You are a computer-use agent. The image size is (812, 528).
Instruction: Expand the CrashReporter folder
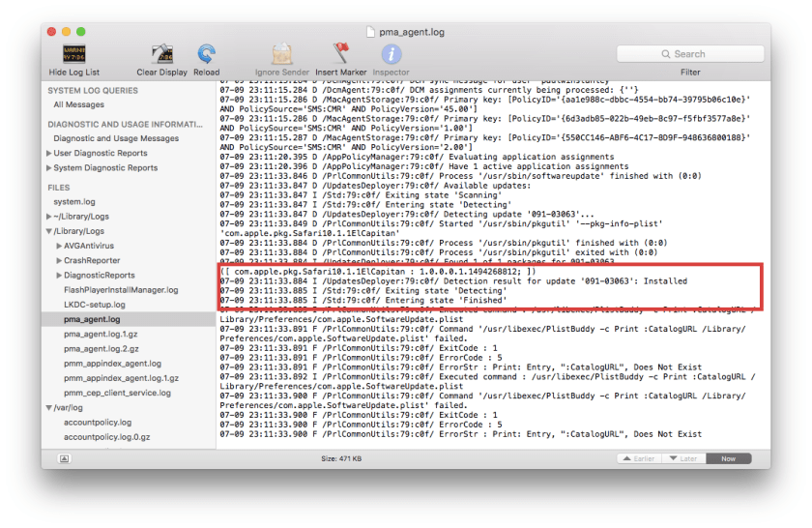click(59, 261)
